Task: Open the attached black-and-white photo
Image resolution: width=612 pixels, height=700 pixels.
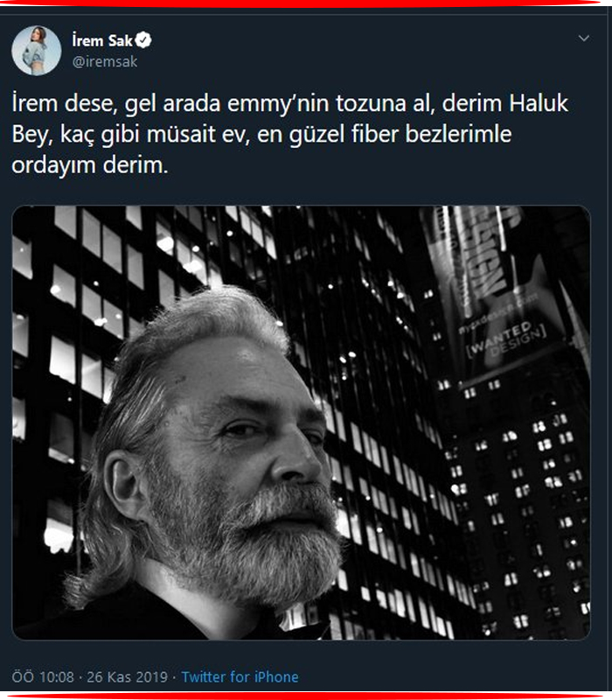Action: [x=301, y=423]
